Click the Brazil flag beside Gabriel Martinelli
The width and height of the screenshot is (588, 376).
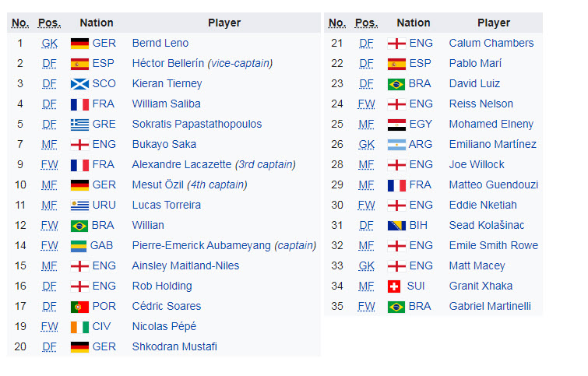tap(396, 307)
